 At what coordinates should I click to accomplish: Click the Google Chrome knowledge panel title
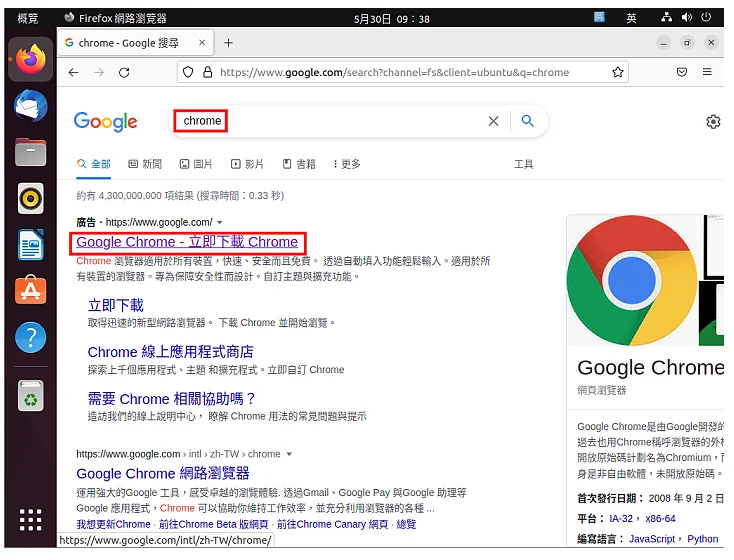click(651, 368)
